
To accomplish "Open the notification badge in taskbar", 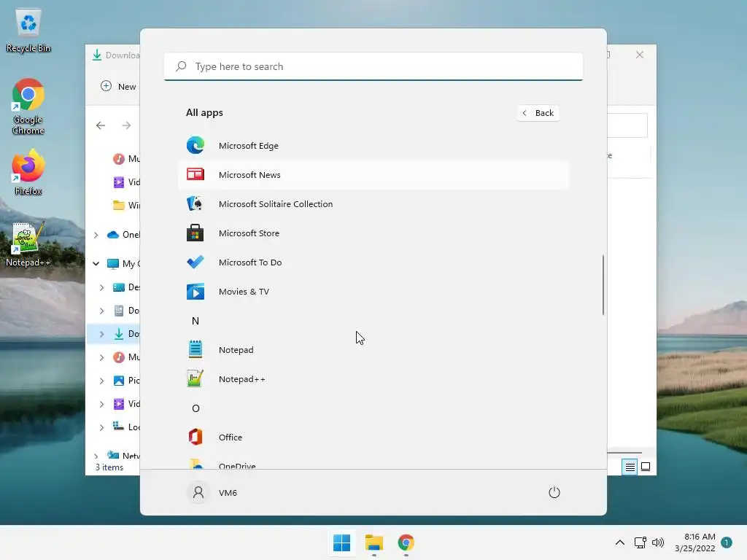I will pos(727,542).
